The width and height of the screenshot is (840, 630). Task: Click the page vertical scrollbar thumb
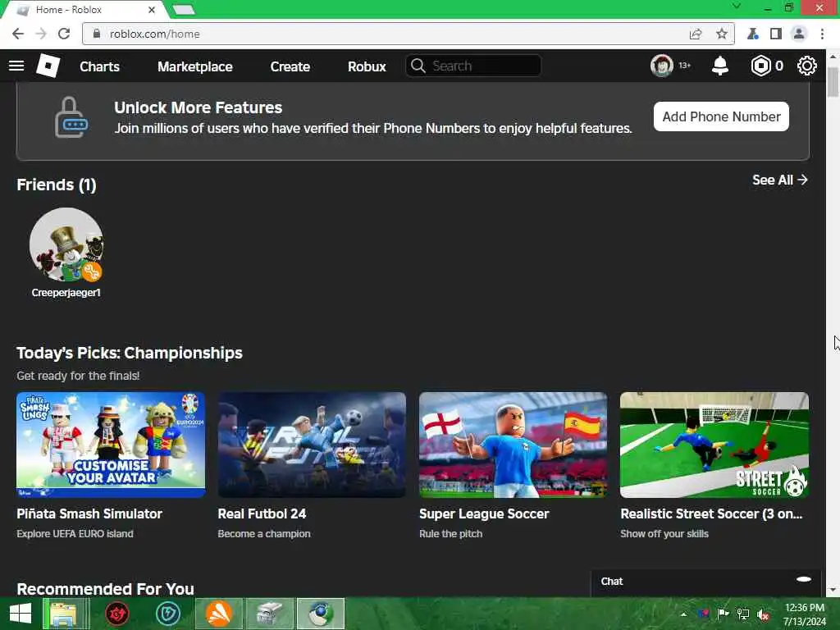pyautogui.click(x=833, y=81)
